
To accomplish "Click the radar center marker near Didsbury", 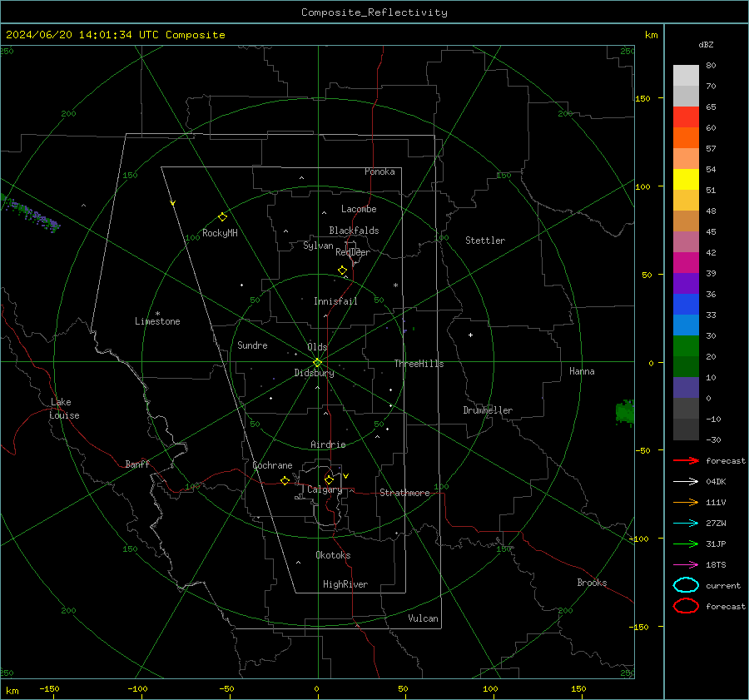I will (x=318, y=363).
